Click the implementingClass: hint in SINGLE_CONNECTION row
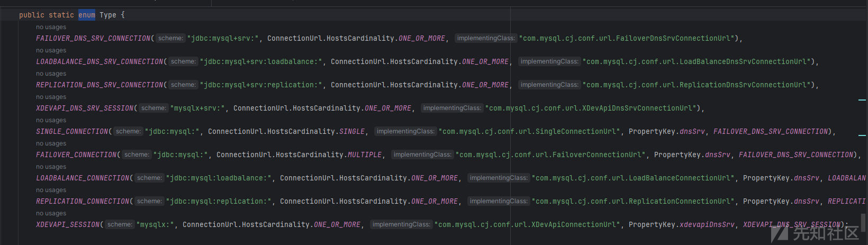868x245 pixels. point(405,131)
